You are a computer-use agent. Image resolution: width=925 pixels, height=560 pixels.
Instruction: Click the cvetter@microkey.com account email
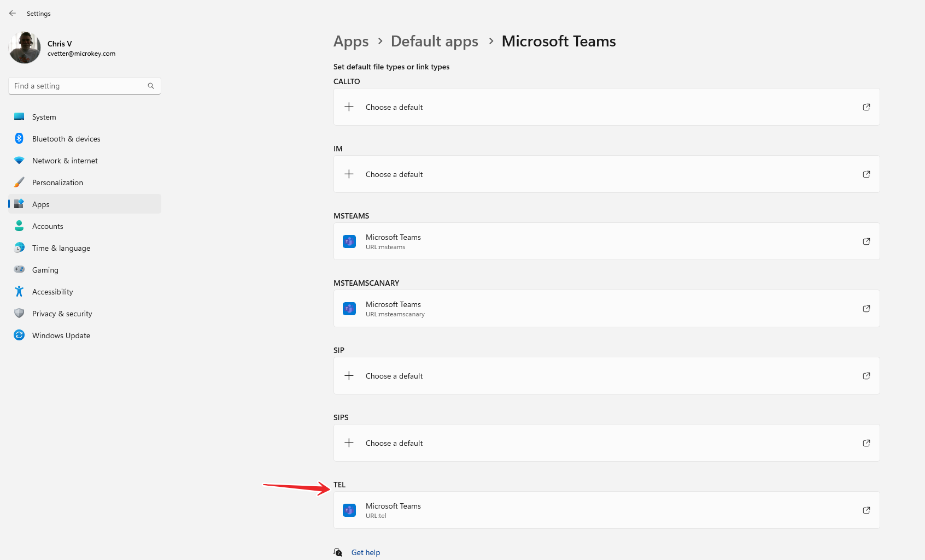pos(81,54)
